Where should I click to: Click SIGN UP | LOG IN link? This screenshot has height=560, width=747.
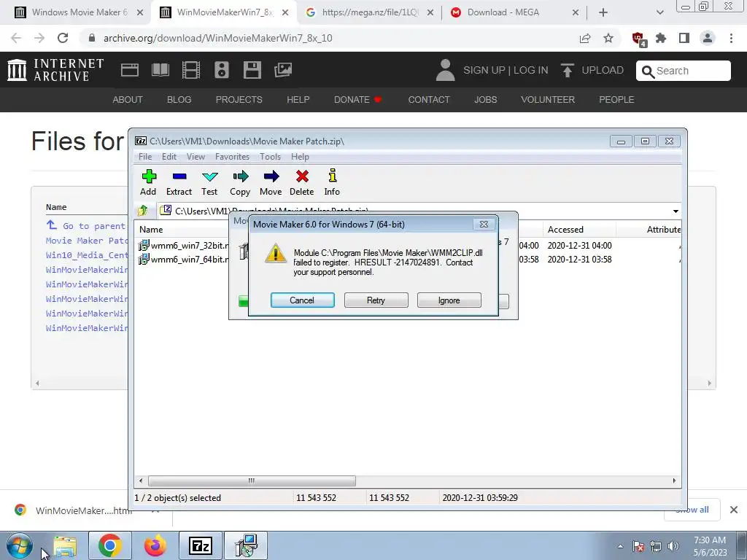click(x=506, y=71)
